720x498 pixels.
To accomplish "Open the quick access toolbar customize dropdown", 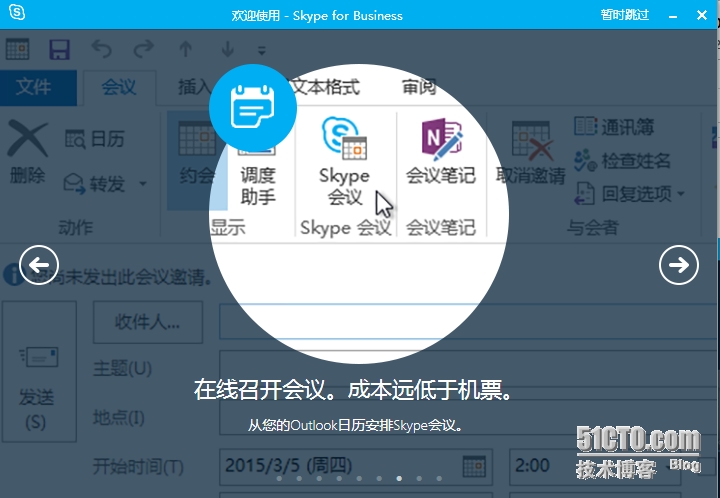I will (x=262, y=50).
